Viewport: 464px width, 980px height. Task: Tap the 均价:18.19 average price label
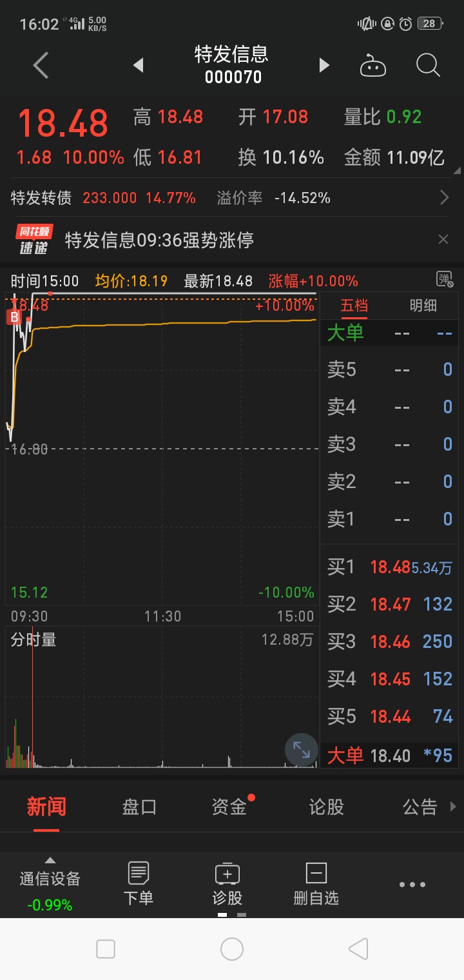pyautogui.click(x=131, y=281)
